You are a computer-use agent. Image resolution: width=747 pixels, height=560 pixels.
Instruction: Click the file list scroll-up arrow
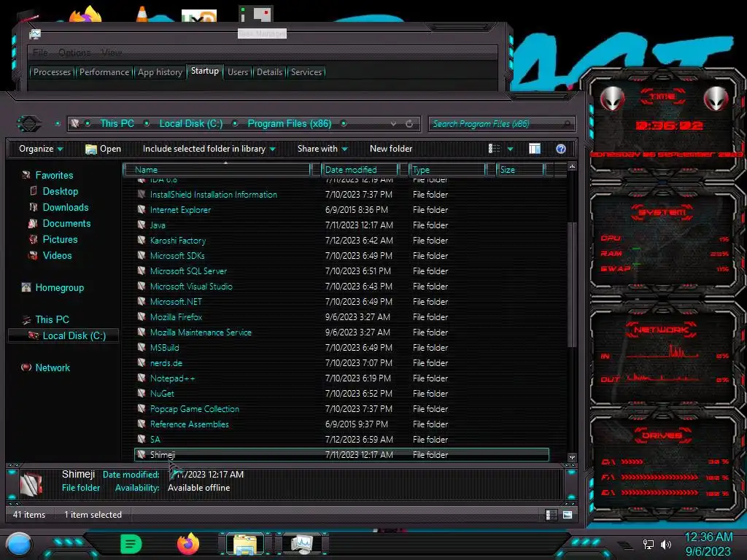[572, 167]
